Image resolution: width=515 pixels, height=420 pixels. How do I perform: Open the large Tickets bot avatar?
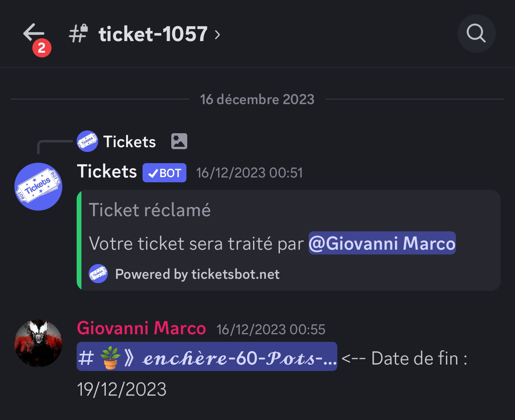point(38,186)
